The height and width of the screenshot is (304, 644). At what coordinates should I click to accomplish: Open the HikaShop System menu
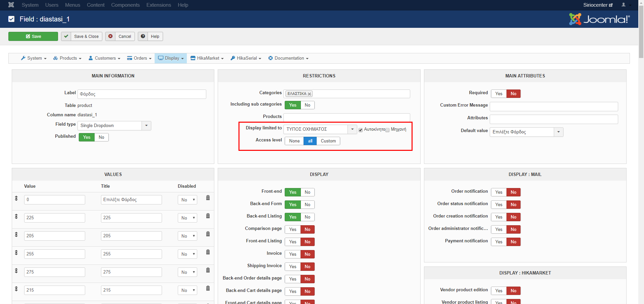point(34,58)
